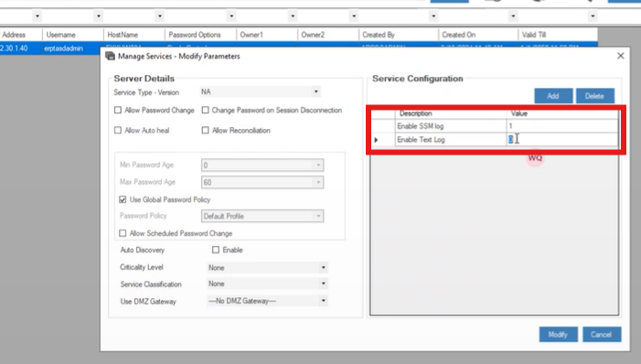
Task: Open the filter dropdown above HostName column
Action: (160, 16)
